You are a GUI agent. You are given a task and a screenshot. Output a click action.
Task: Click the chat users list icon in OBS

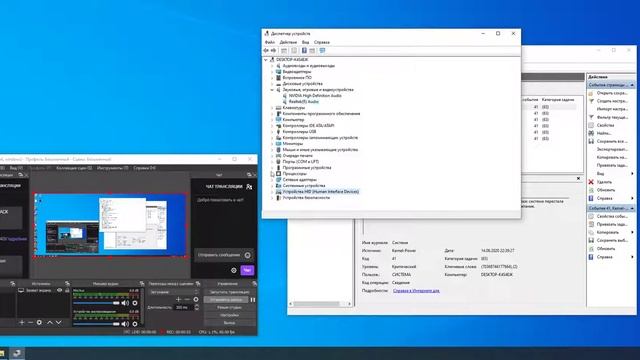249,187
